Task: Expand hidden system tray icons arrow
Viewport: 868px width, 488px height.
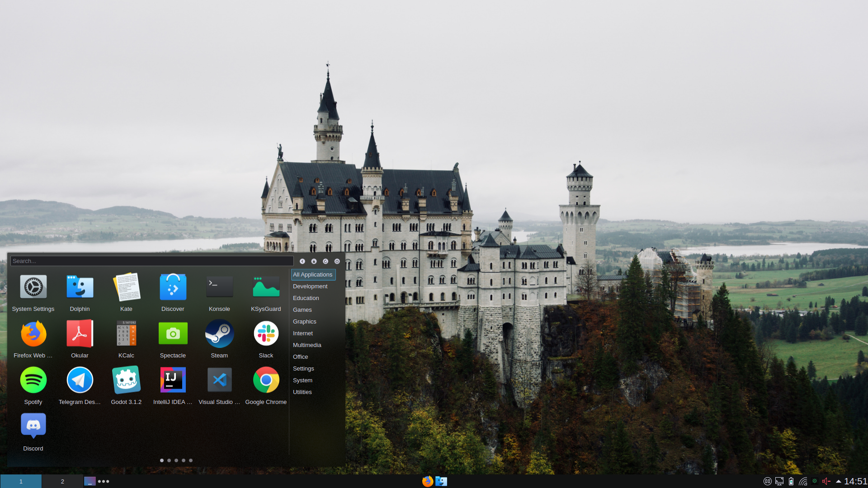Action: [x=839, y=481]
